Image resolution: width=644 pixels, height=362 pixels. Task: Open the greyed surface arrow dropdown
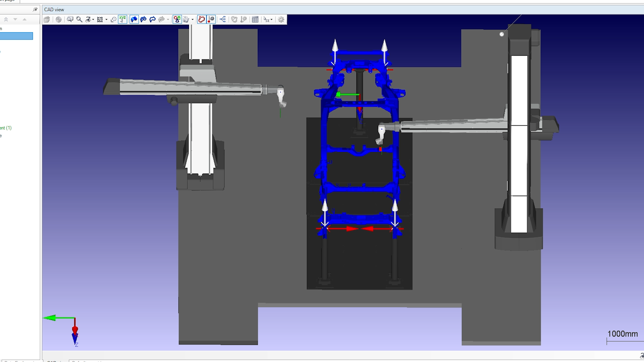[168, 19]
